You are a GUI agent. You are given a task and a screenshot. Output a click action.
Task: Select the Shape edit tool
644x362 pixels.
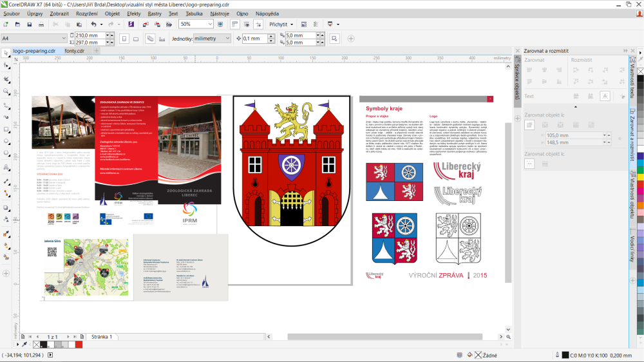(x=6, y=66)
